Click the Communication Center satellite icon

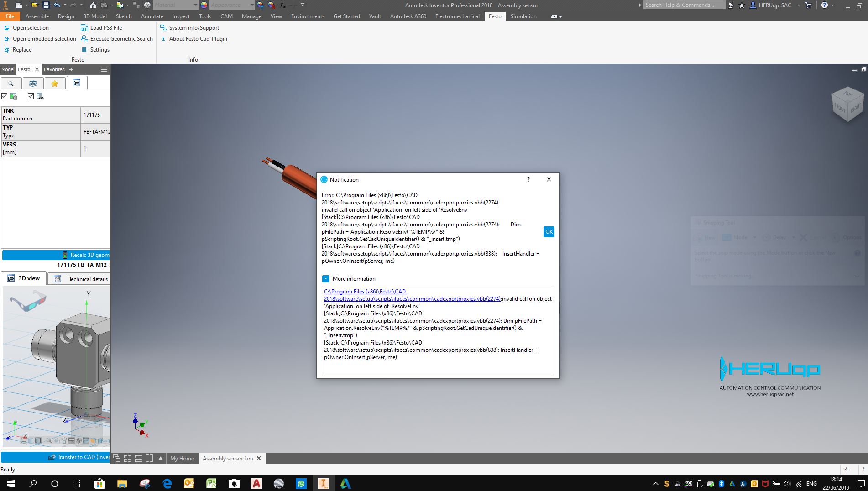(x=731, y=5)
